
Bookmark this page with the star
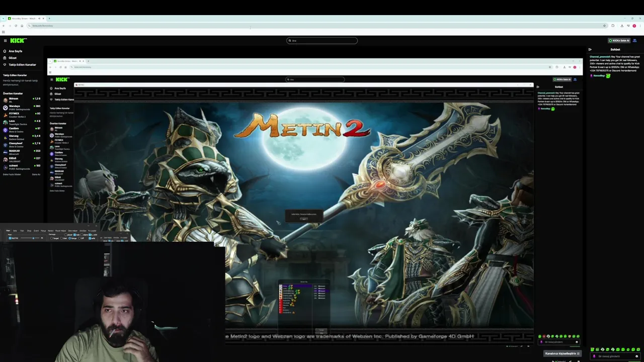point(604,26)
